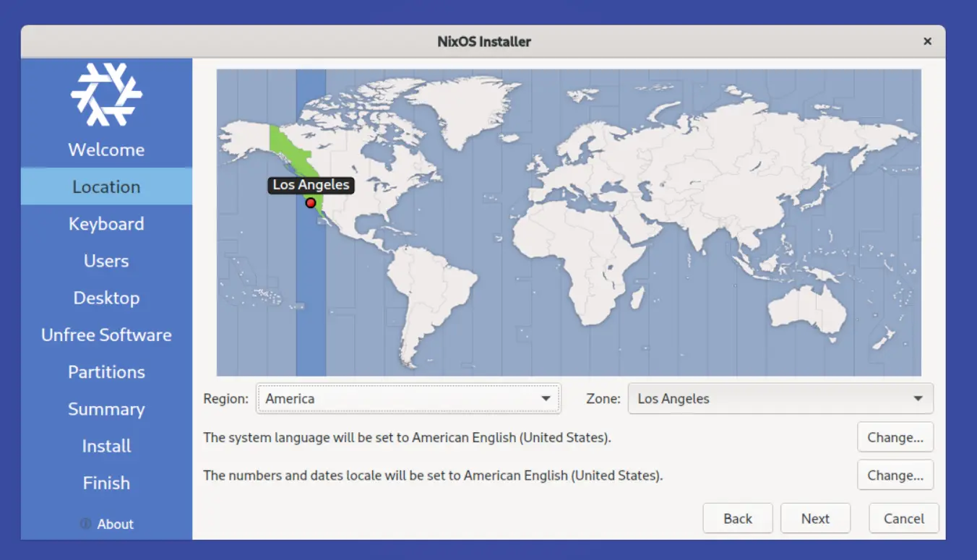
Task: Click Change for the system language
Action: coord(895,437)
